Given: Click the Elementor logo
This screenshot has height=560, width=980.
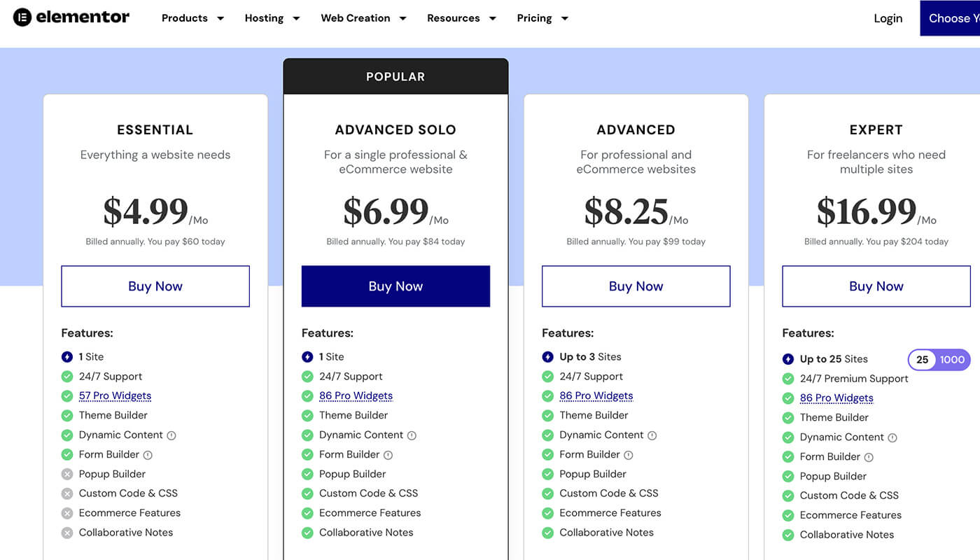Looking at the screenshot, I should 71,17.
